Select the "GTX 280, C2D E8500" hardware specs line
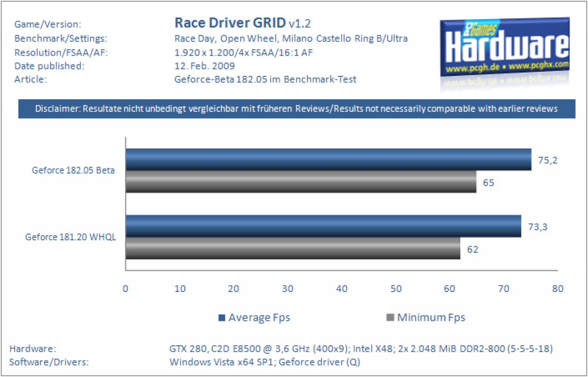 pyautogui.click(x=361, y=348)
